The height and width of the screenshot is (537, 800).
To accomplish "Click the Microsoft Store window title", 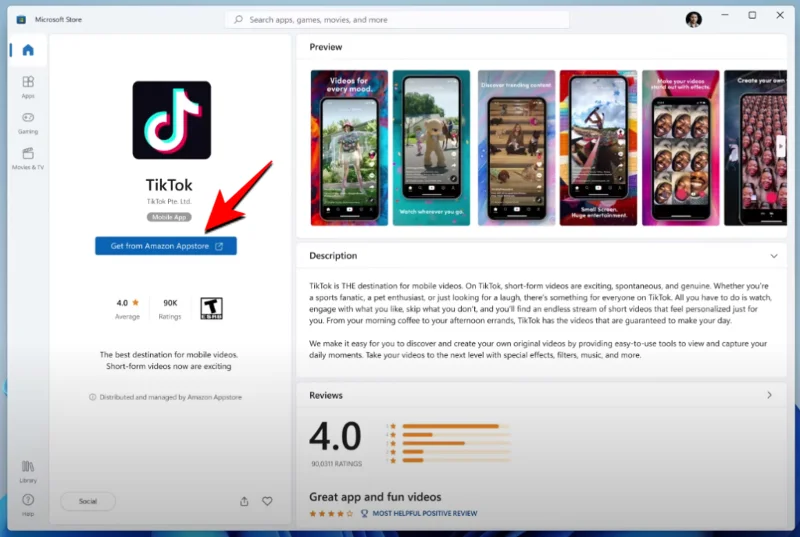I will click(x=58, y=19).
